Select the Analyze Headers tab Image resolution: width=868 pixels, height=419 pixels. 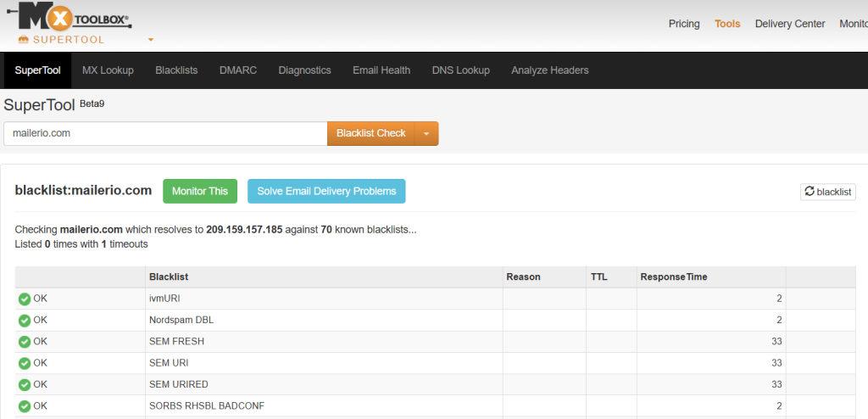549,70
